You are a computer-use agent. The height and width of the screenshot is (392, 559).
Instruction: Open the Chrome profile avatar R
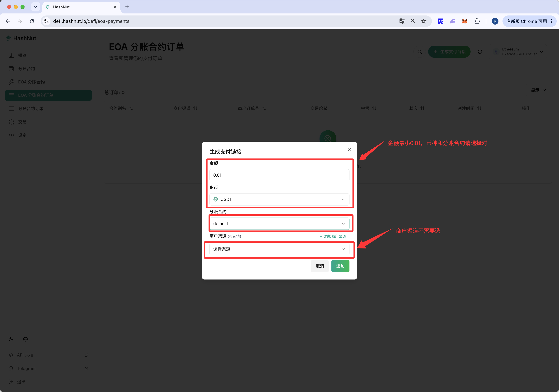point(495,21)
